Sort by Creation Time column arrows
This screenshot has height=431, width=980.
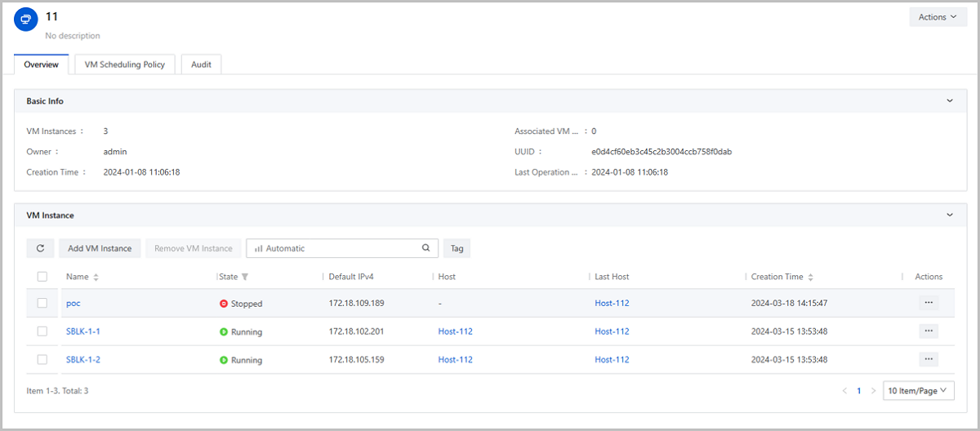(x=811, y=278)
